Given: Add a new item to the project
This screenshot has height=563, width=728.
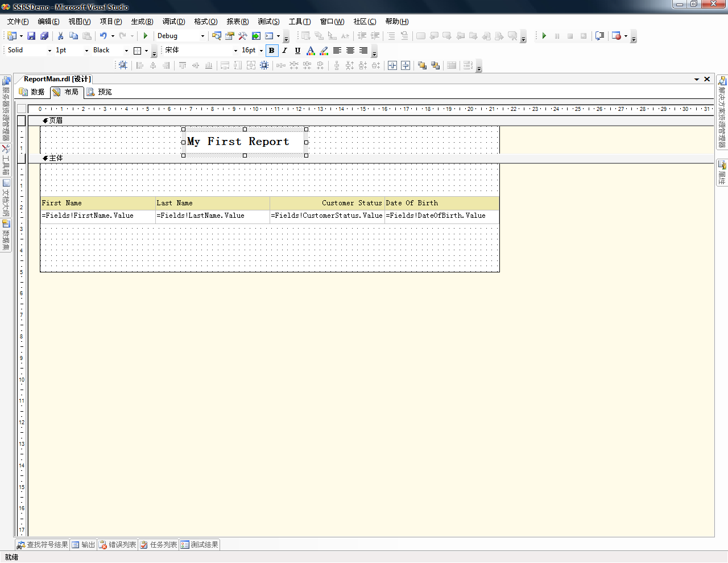Looking at the screenshot, I should pos(11,36).
